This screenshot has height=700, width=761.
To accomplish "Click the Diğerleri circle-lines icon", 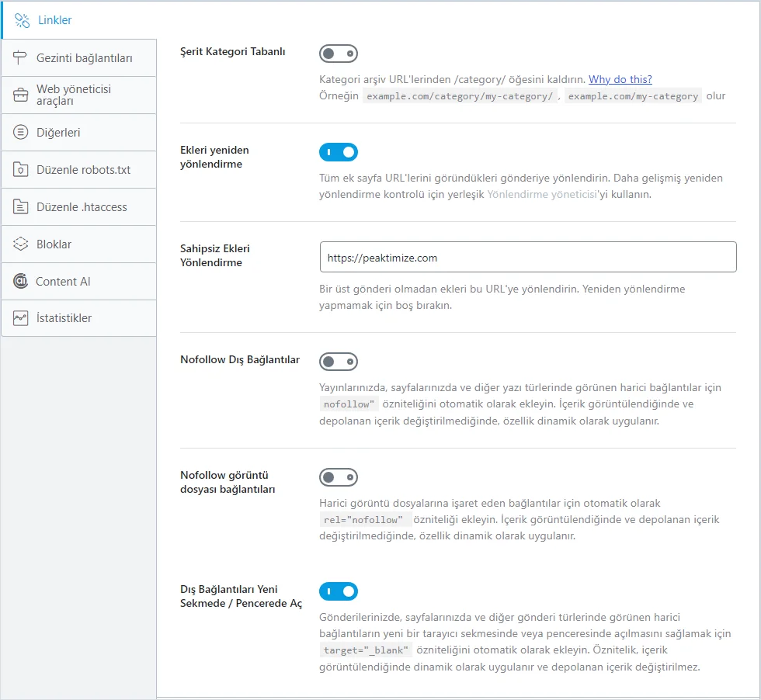I will (x=20, y=132).
